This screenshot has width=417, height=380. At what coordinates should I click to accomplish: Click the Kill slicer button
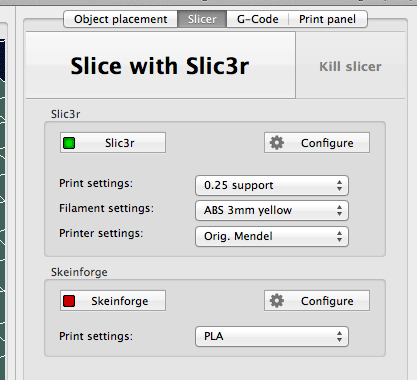point(350,66)
